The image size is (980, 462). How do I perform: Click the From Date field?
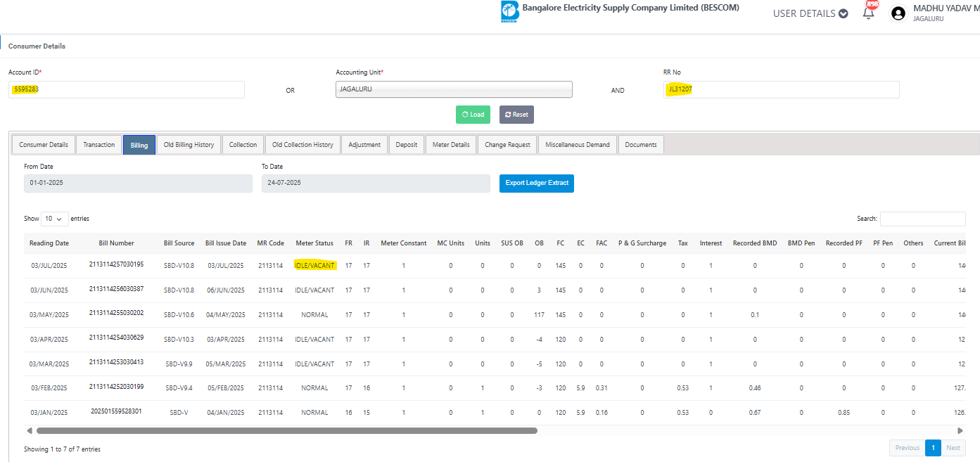click(x=138, y=183)
